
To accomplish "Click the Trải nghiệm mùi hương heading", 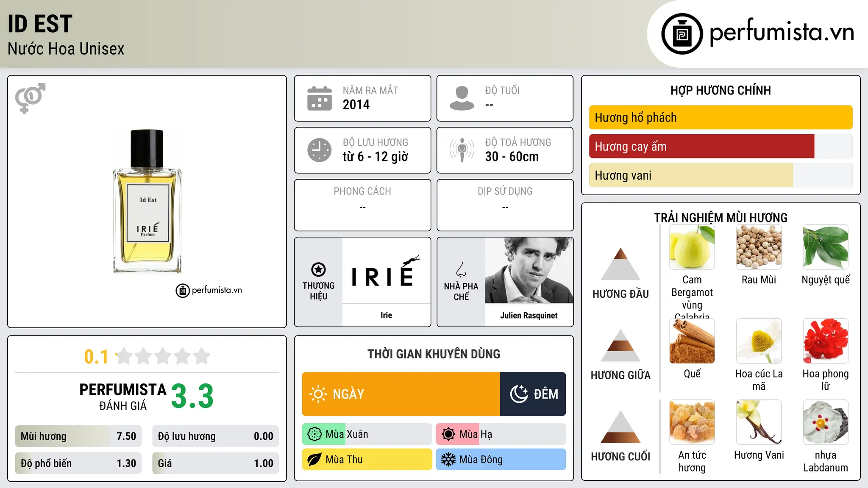I will (721, 218).
